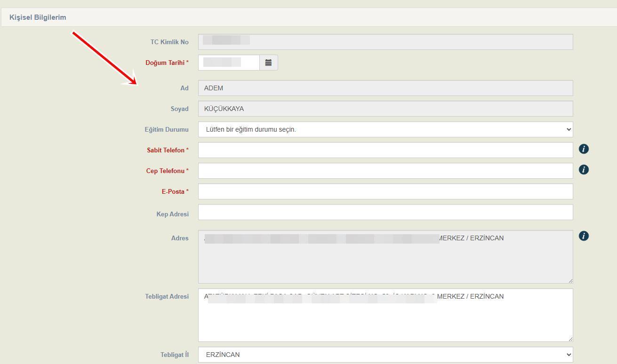Select the Kişisel Bilgilerim section header
The width and height of the screenshot is (617, 364).
(x=38, y=17)
